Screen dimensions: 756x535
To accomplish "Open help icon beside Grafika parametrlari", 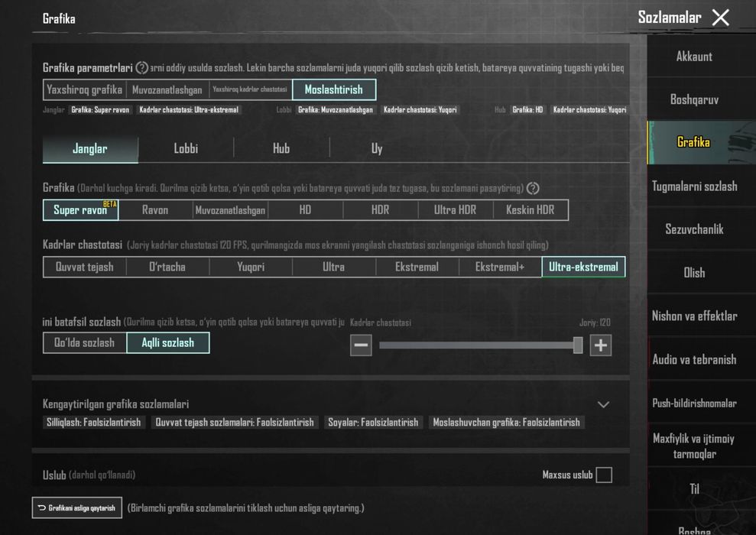I will pos(141,68).
